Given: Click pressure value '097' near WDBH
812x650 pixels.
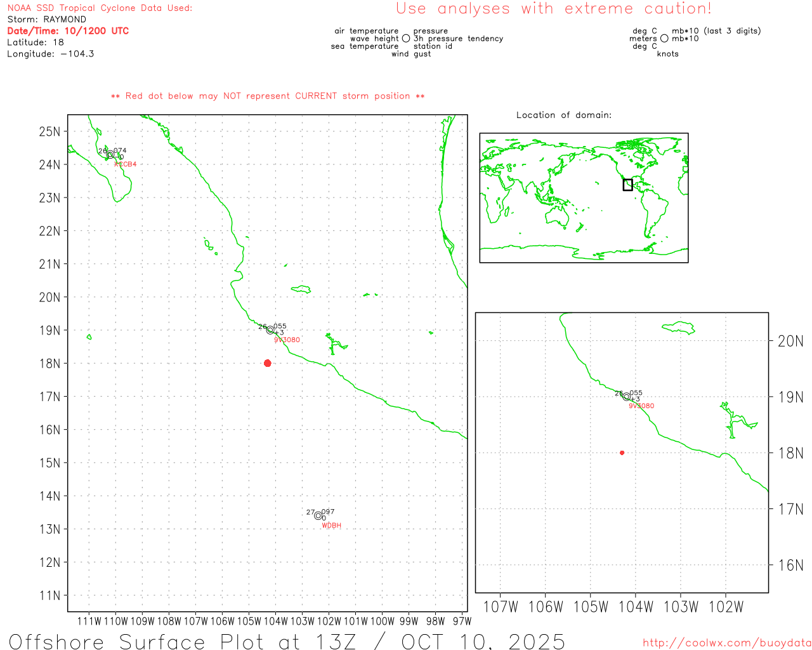Looking at the screenshot, I should [x=328, y=512].
